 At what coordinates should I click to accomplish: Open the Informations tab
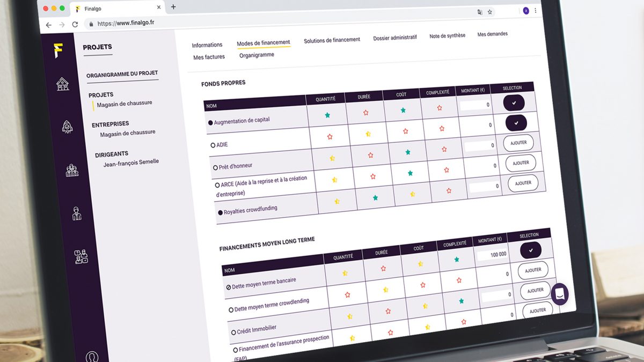point(207,45)
